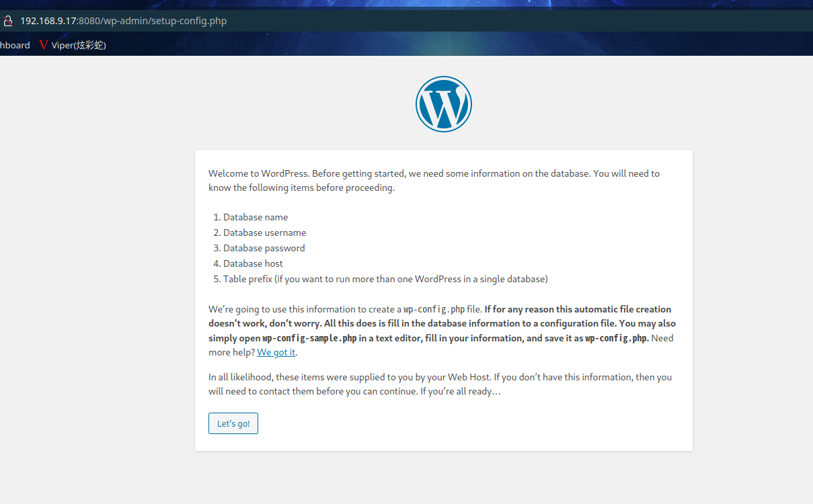Image resolution: width=813 pixels, height=504 pixels.
Task: Click the WordPress logo
Action: [x=444, y=104]
